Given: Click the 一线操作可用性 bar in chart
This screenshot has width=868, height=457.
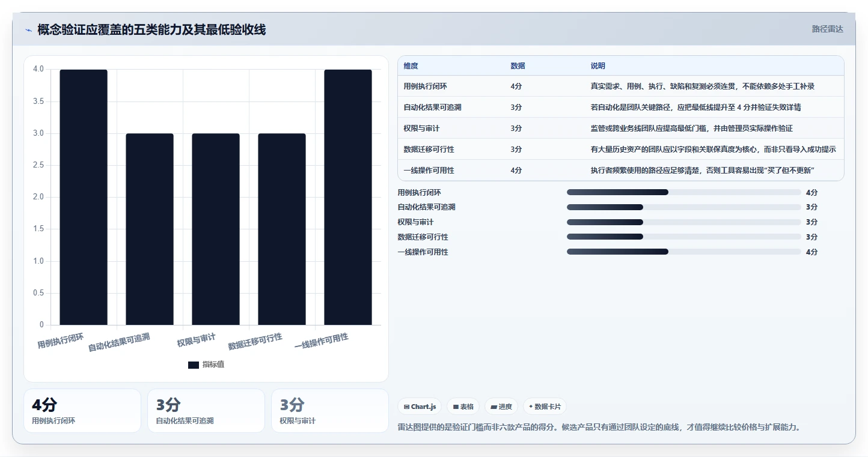Looking at the screenshot, I should [348, 197].
